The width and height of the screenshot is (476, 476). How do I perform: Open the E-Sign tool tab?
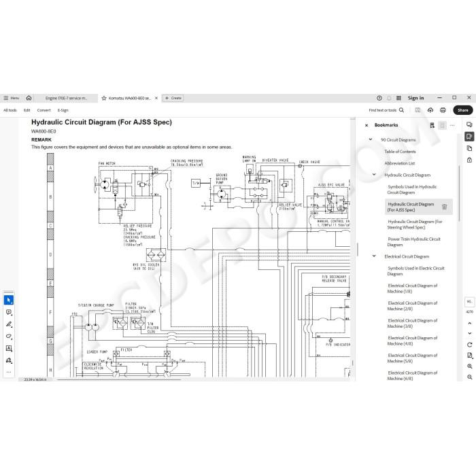[x=63, y=110]
